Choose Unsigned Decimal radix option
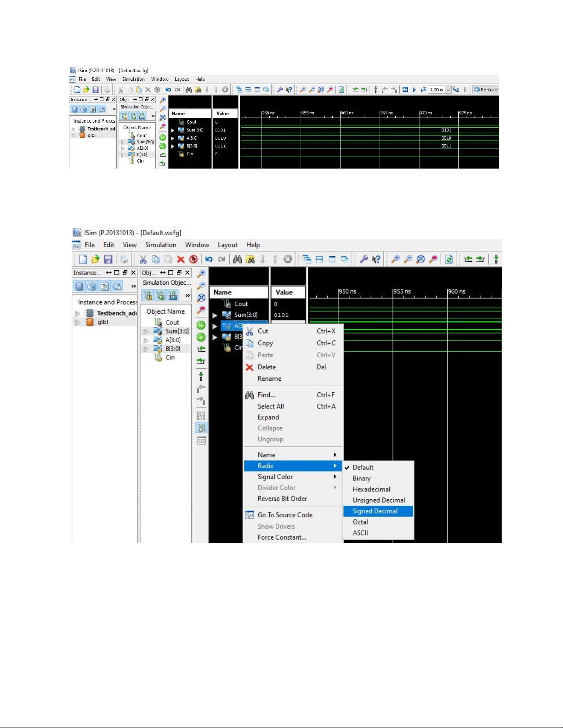This screenshot has height=728, width=563. [x=379, y=500]
